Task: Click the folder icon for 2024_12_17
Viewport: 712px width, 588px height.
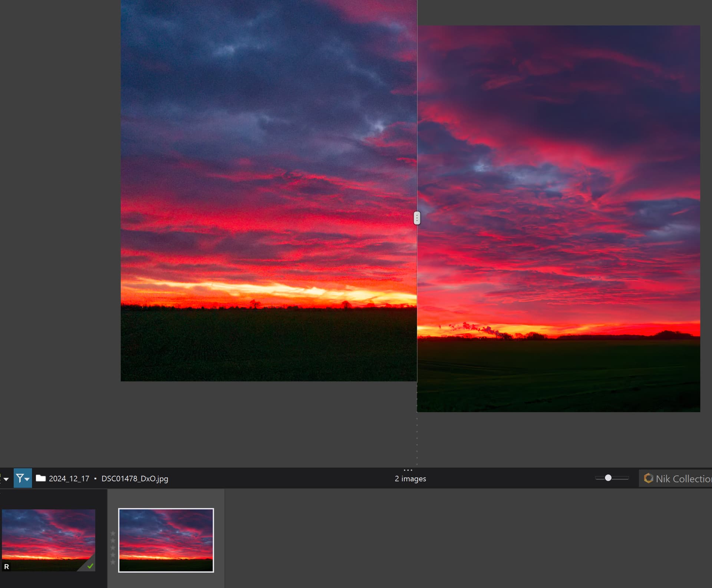Action: pos(40,478)
